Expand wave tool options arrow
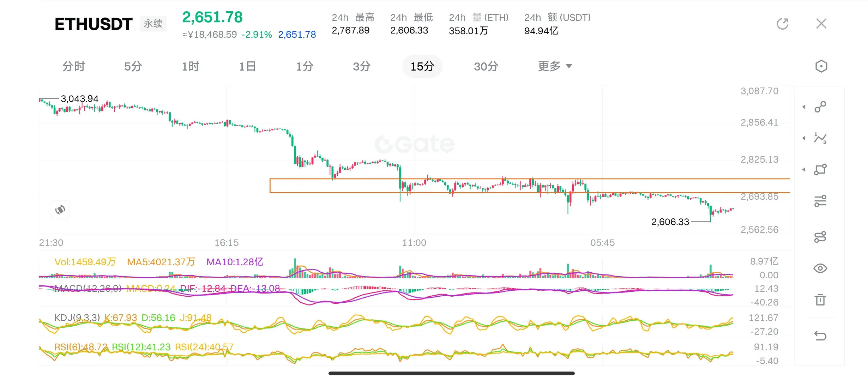Screen dimensions: 868x381 (804, 138)
